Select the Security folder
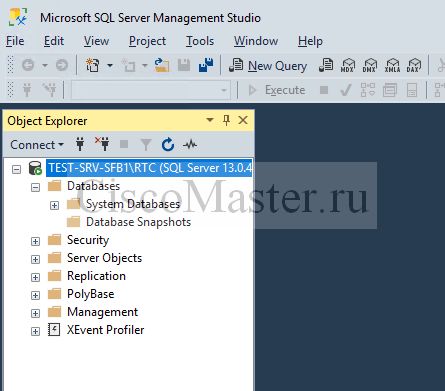 pyautogui.click(x=88, y=240)
